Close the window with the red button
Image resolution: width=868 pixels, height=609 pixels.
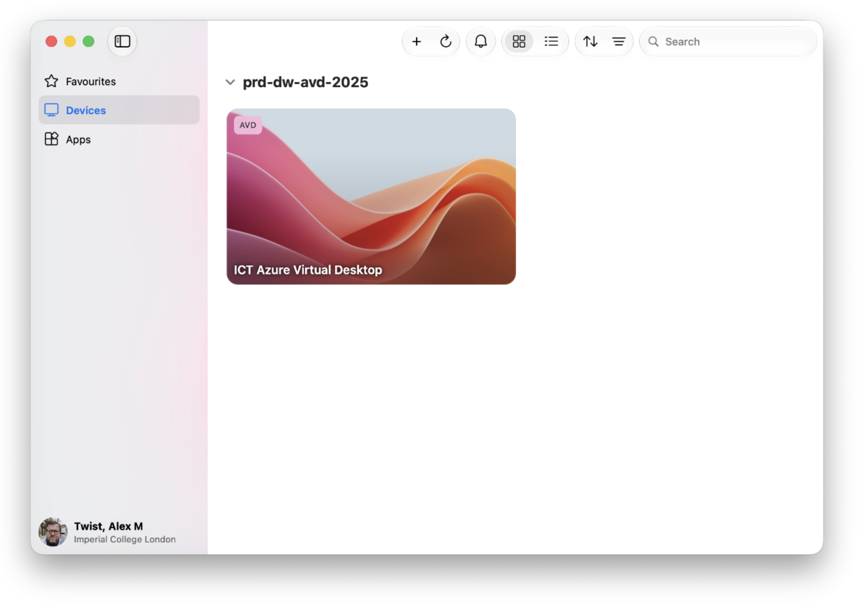click(51, 41)
